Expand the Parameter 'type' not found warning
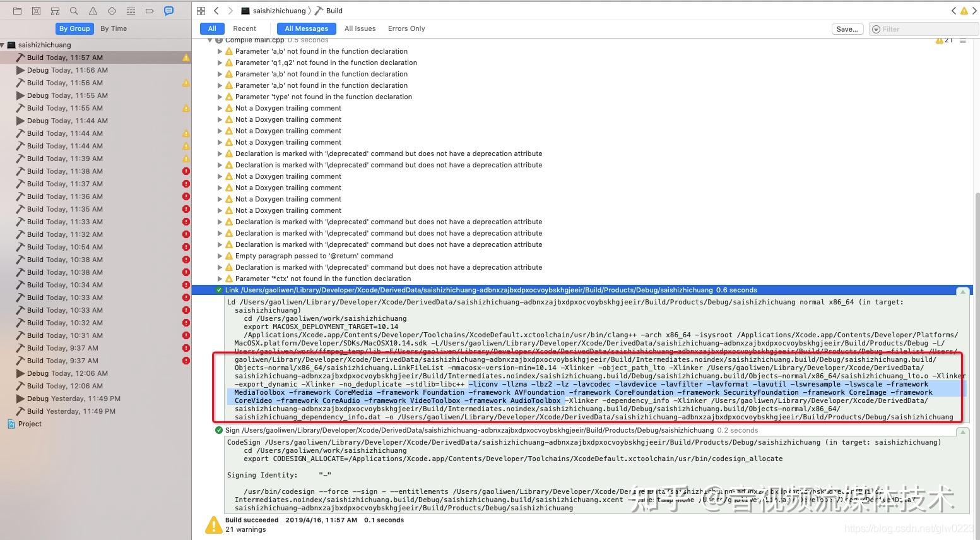980x540 pixels. pyautogui.click(x=220, y=97)
